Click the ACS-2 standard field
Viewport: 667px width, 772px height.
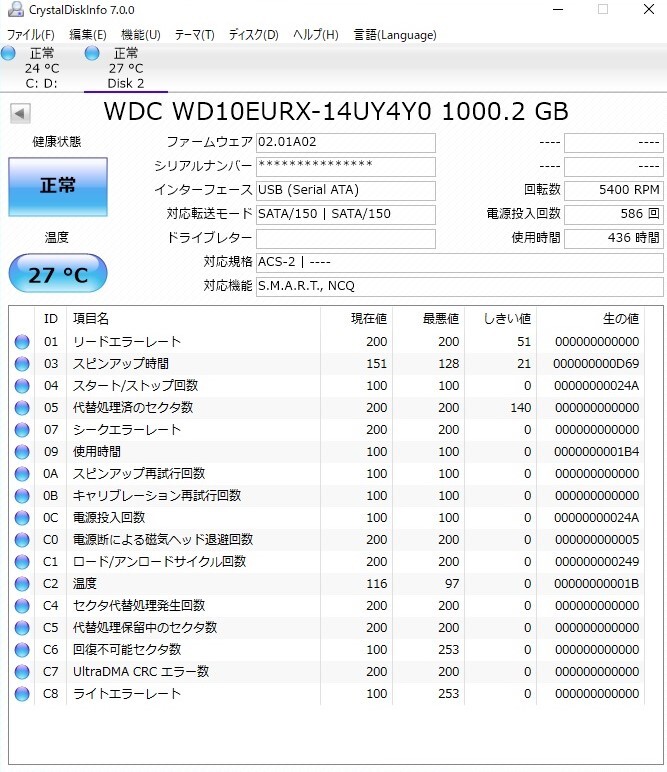(460, 262)
